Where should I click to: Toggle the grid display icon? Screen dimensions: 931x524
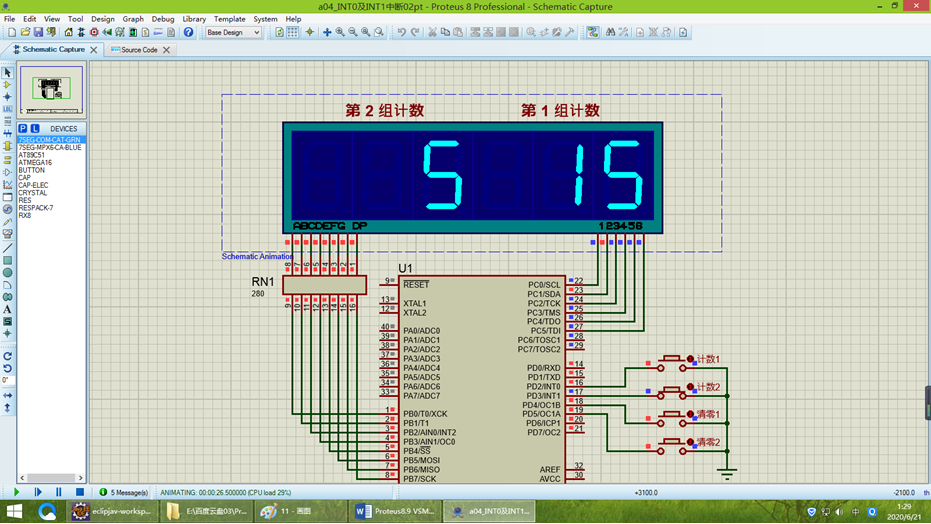pos(293,32)
